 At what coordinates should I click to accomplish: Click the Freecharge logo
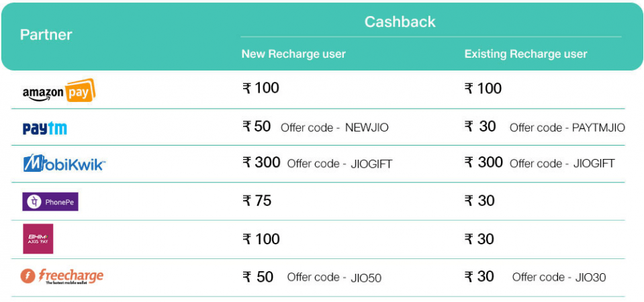[x=62, y=276]
